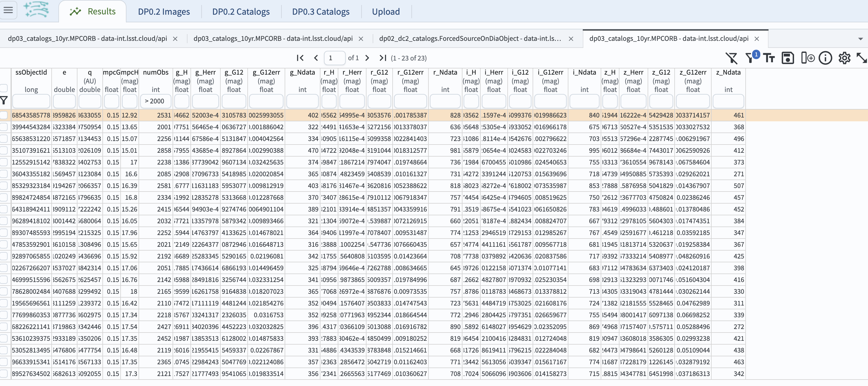Select row with numObs 2256
Screen dimensions: 868x386
click(4, 139)
